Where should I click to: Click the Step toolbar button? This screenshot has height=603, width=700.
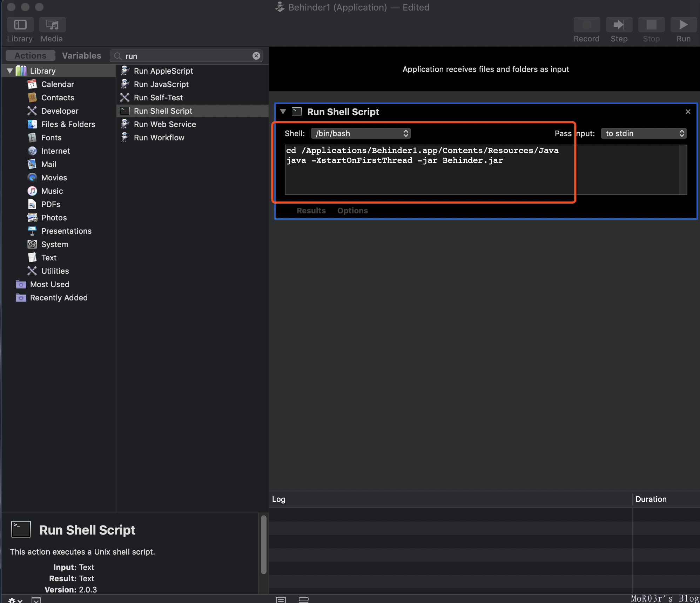(619, 25)
